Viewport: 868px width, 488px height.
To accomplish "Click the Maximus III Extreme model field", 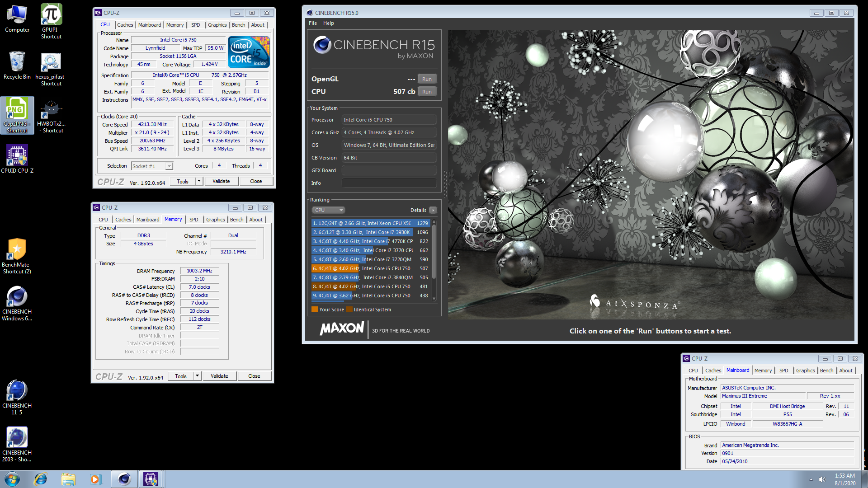I will click(763, 396).
